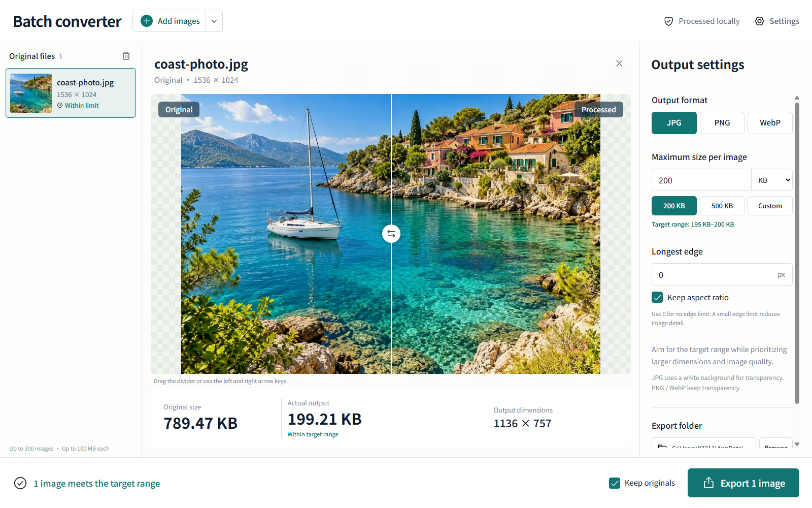
Task: Click the checkmark circle status icon
Action: 20,483
